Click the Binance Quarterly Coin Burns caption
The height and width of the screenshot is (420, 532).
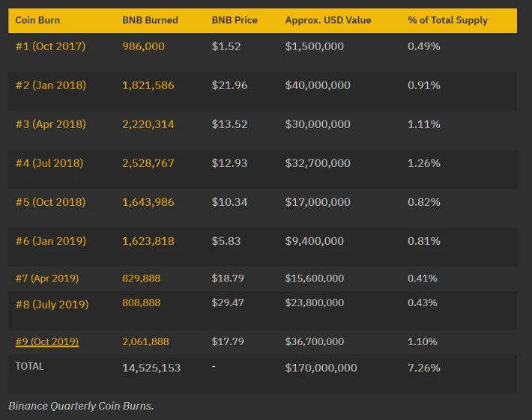click(81, 406)
